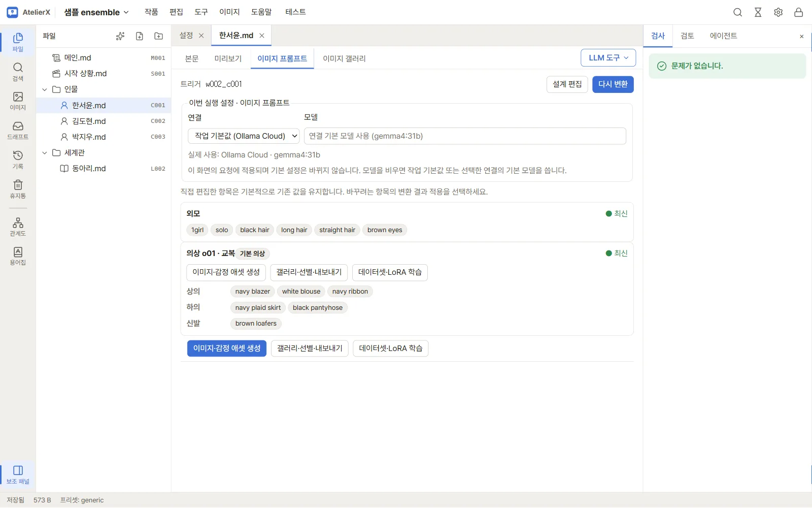812x508 pixels.
Task: Open settings via gear icon
Action: 778,12
